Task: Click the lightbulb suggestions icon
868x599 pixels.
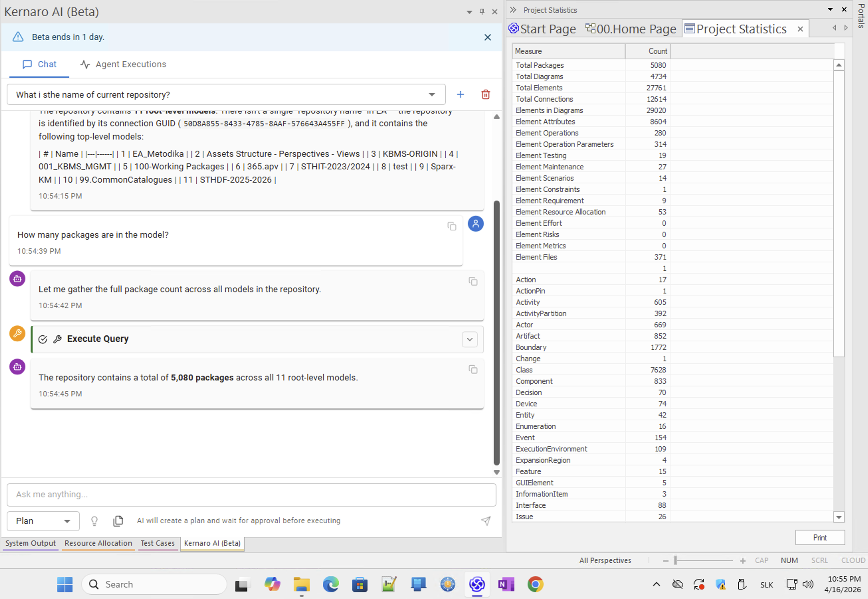Action: tap(94, 521)
